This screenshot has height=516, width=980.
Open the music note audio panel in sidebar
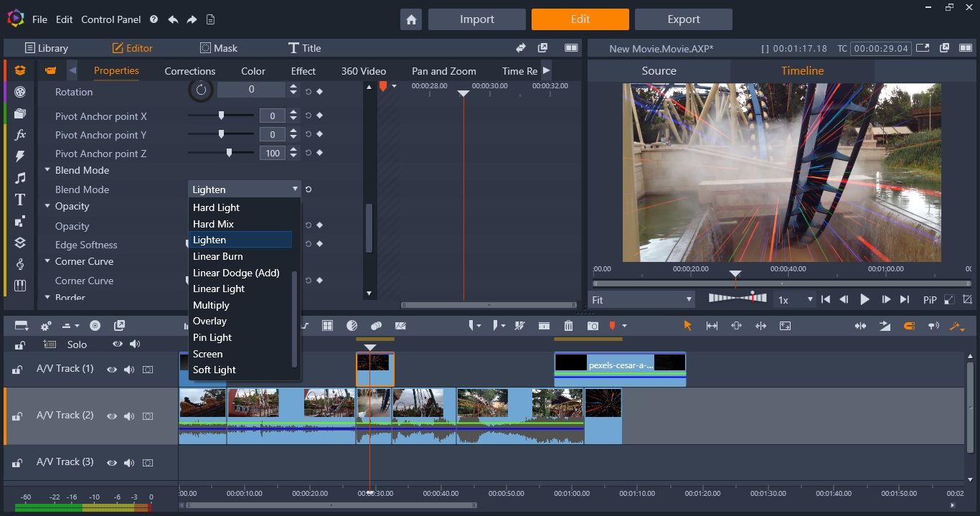tap(19, 177)
